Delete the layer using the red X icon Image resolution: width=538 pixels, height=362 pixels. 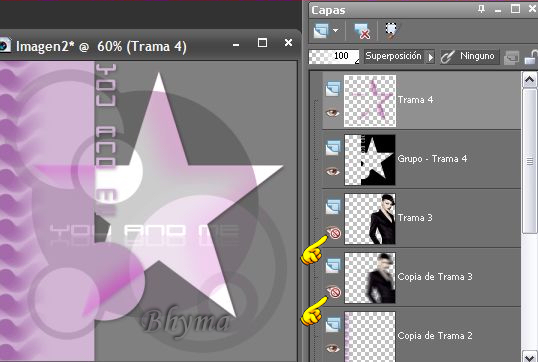[362, 31]
